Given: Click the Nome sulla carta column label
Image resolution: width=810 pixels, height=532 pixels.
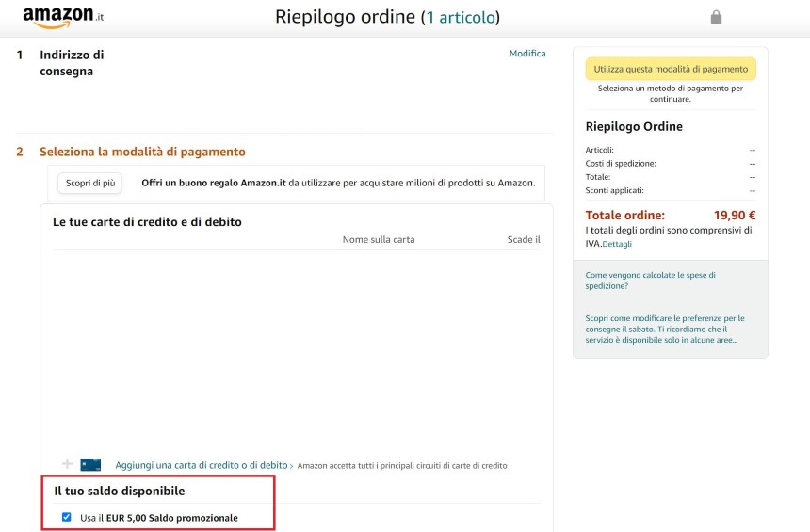Looking at the screenshot, I should click(x=379, y=240).
